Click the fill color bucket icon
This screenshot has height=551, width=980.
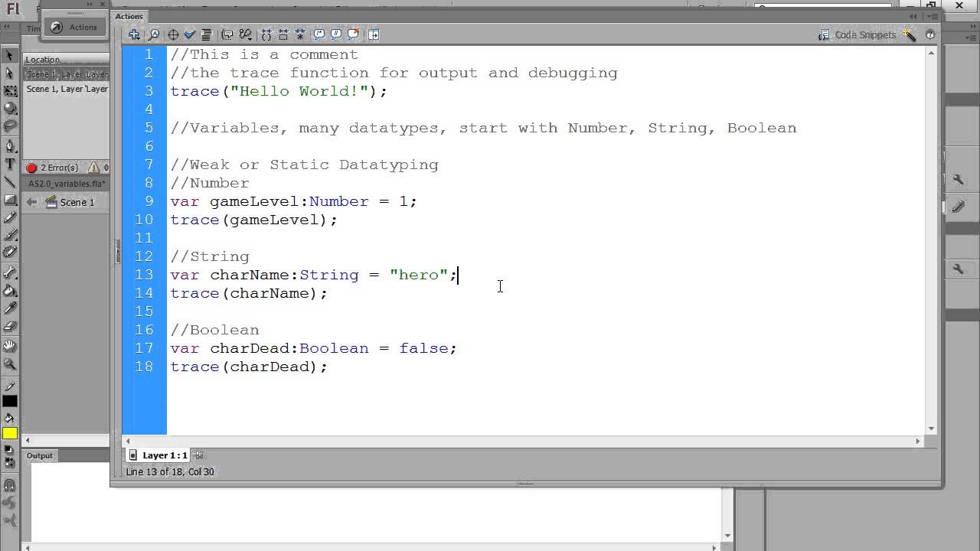(x=10, y=419)
